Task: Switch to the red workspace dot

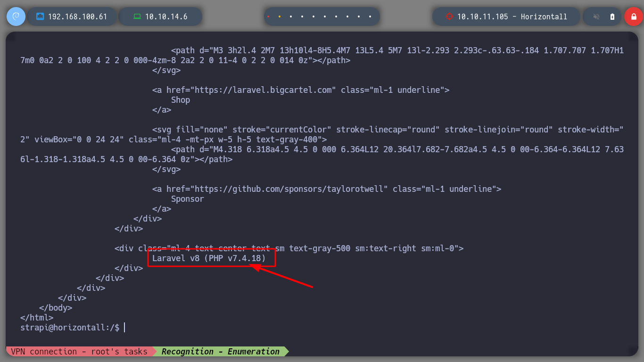Action: click(x=268, y=16)
